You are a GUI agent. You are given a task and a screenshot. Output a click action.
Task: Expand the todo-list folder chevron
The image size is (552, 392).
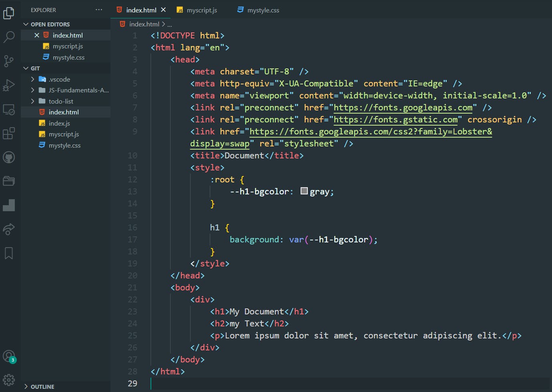(32, 101)
